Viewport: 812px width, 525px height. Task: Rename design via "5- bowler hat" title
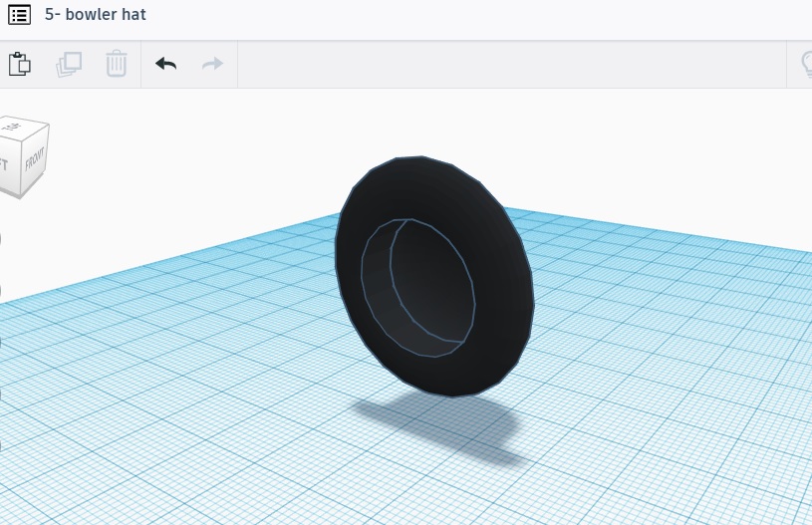tap(96, 15)
